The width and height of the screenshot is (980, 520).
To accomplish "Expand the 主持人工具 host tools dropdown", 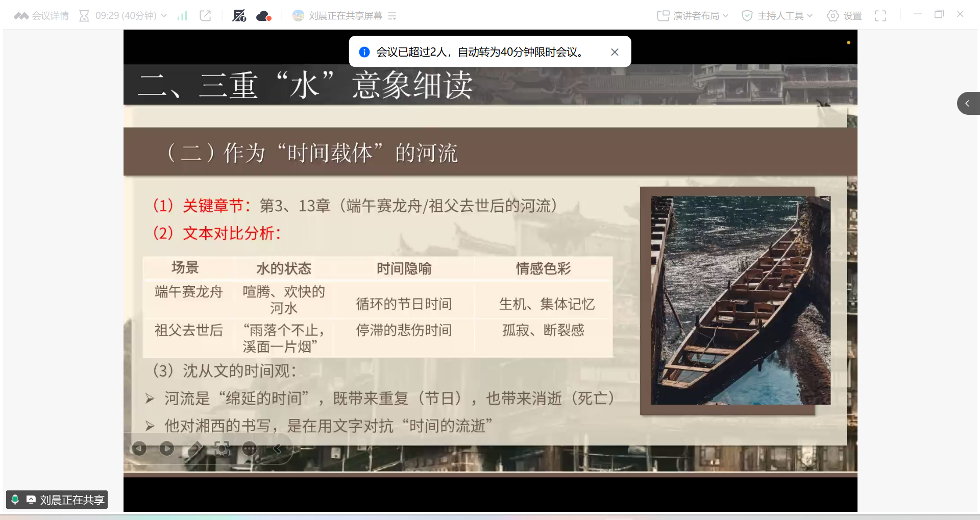I will coord(777,16).
